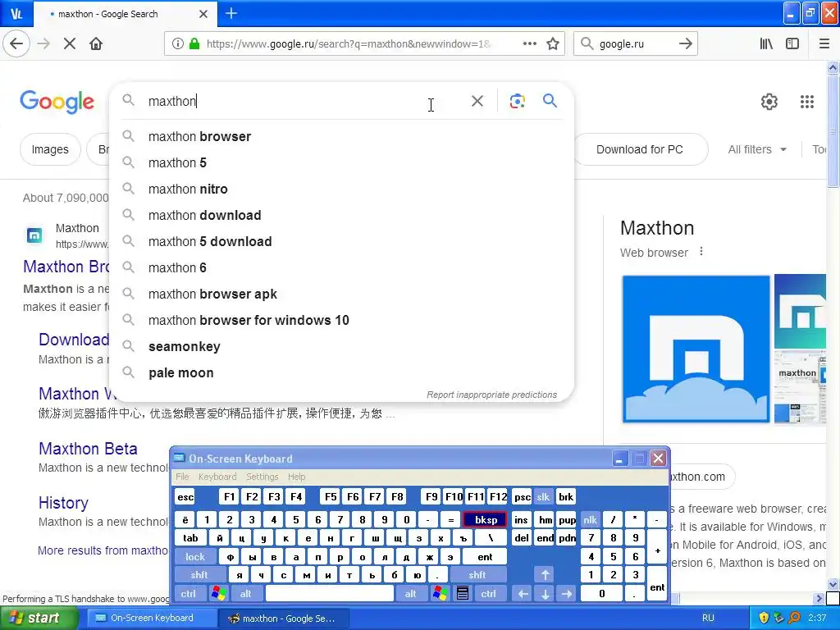
Task: Open more options beside Web browser
Action: [701, 252]
